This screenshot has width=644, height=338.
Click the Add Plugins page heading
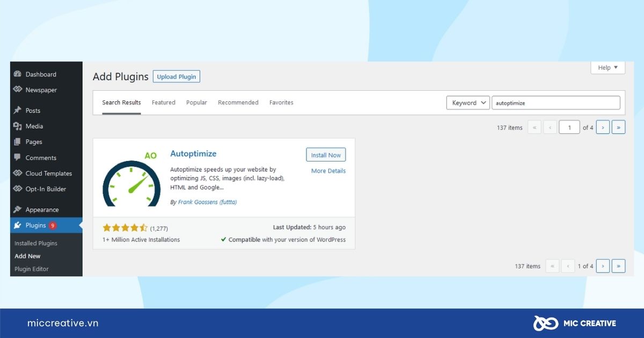click(120, 77)
